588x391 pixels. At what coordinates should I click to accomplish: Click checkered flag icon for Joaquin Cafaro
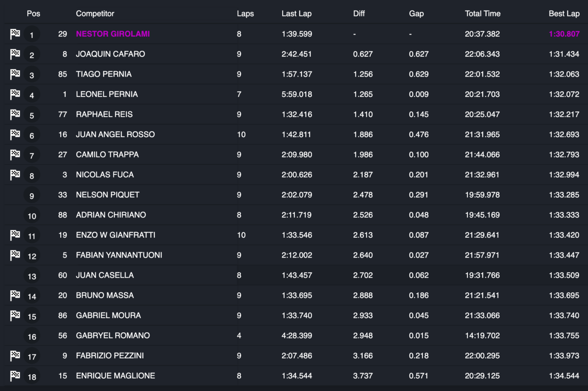click(x=15, y=54)
